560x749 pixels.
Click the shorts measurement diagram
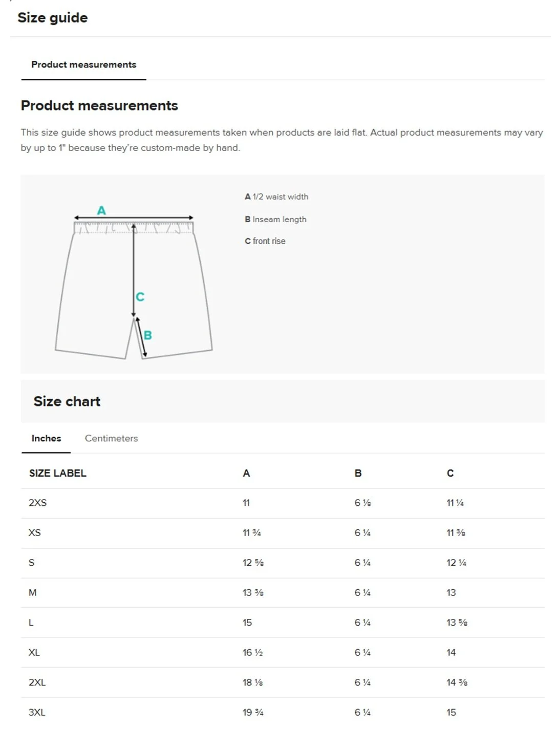point(134,283)
